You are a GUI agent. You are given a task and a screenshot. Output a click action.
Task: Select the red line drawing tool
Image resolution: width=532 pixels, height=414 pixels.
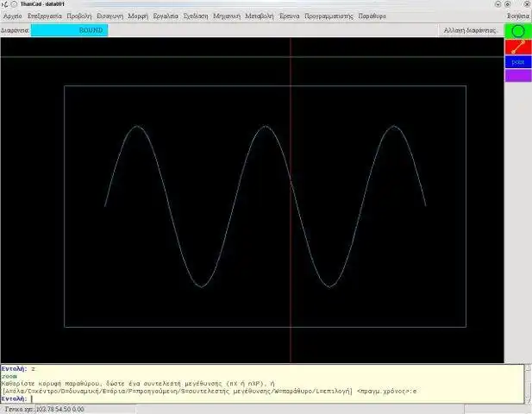[517, 47]
